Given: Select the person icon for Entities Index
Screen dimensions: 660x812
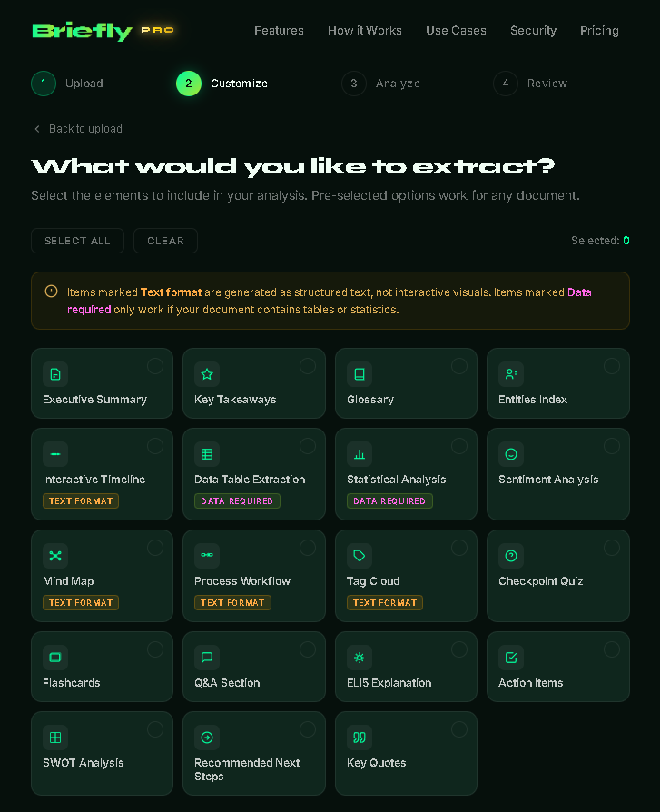Looking at the screenshot, I should tap(511, 374).
